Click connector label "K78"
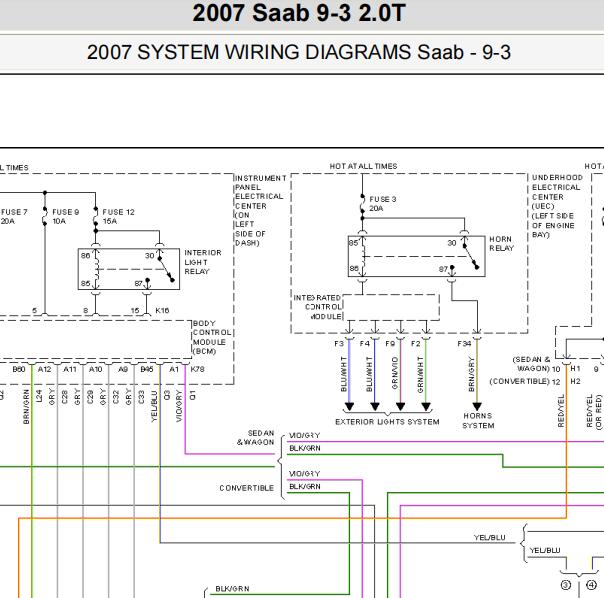This screenshot has width=604, height=598. pyautogui.click(x=197, y=369)
